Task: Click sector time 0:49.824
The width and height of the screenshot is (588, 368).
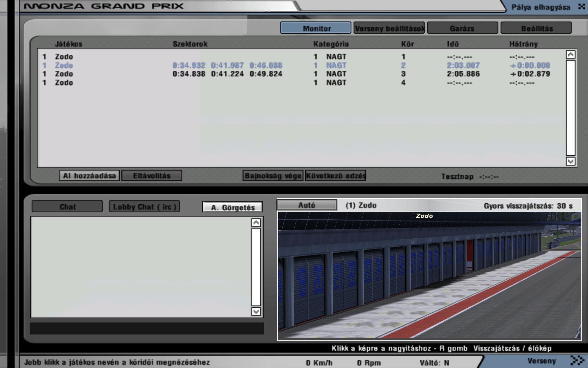Action: 266,74
